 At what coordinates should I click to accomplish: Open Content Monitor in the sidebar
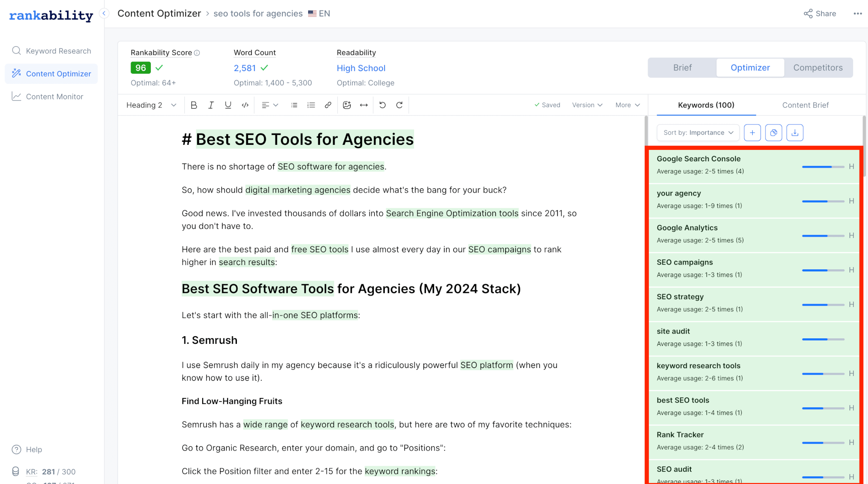point(51,97)
